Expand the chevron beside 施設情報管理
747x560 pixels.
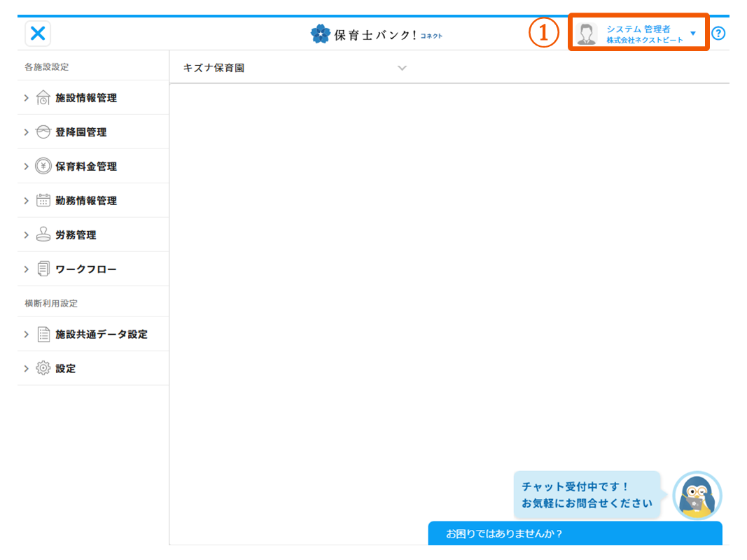point(27,98)
